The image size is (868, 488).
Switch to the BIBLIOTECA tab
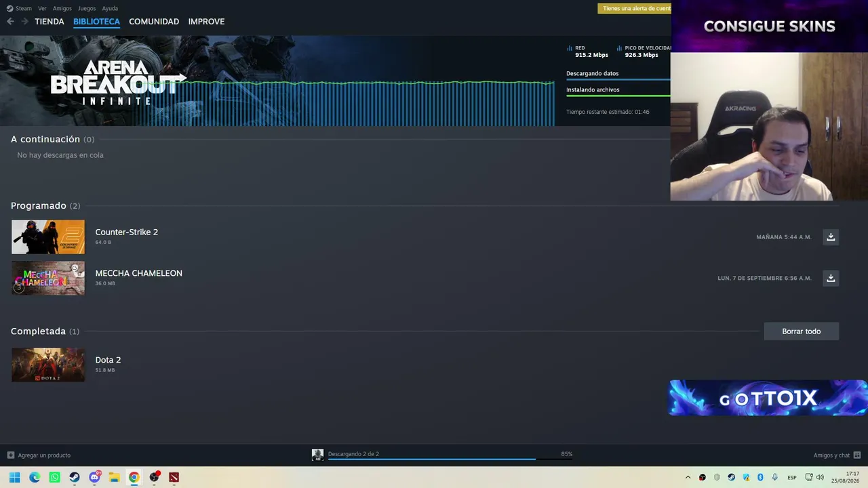tap(96, 22)
